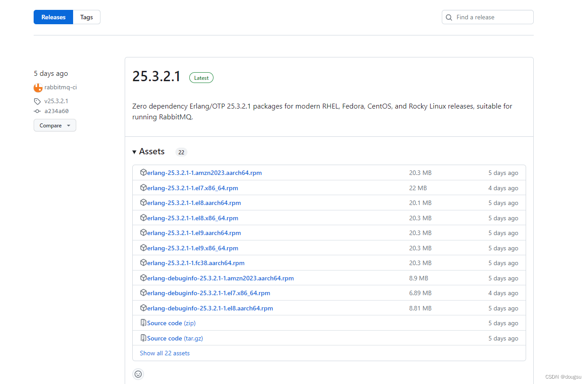Focus the Find a release search field
Image resolution: width=588 pixels, height=384 pixels.
tap(488, 17)
